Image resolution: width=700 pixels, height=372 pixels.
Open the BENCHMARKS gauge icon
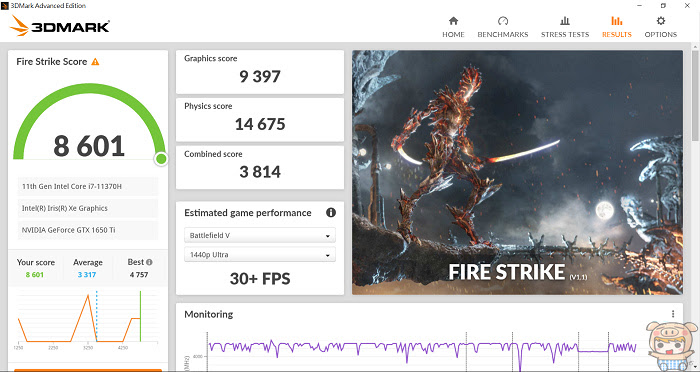coord(503,21)
